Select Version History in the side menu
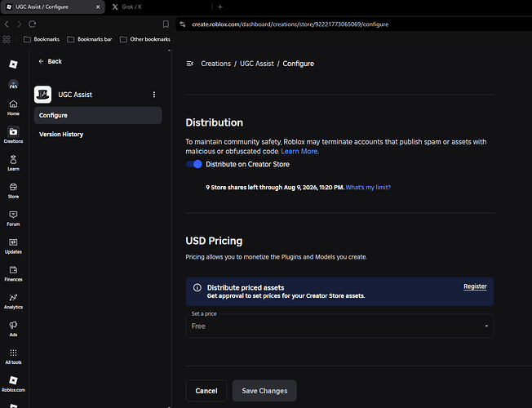532x408 pixels. pos(61,135)
